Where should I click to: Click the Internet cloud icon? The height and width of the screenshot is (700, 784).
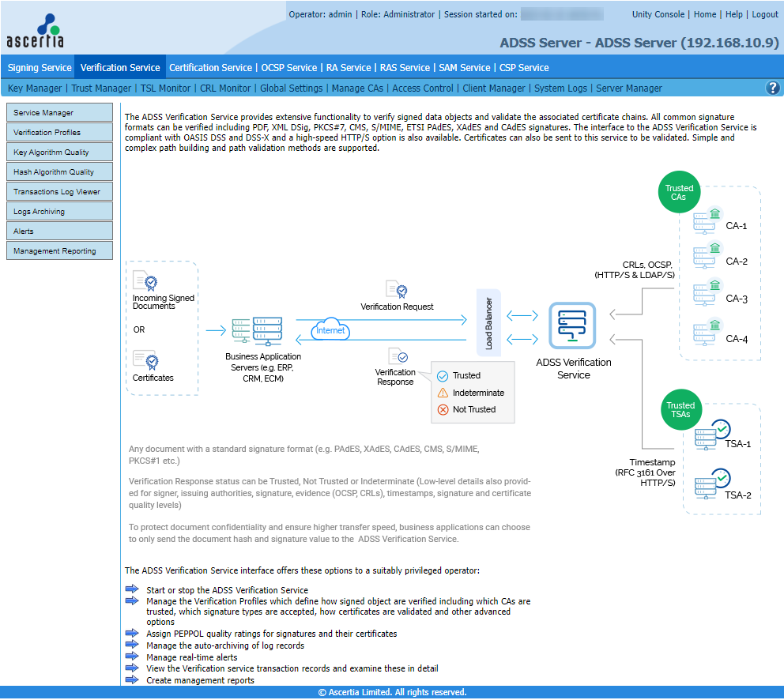coord(330,329)
